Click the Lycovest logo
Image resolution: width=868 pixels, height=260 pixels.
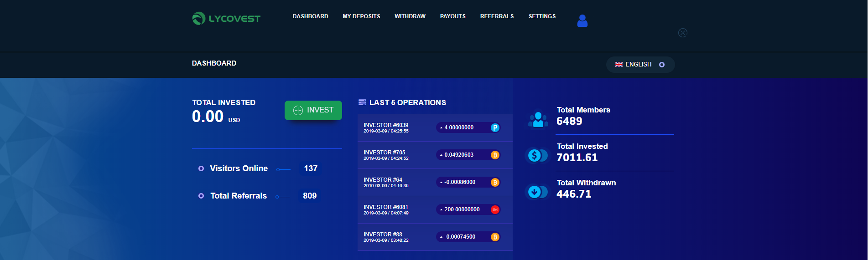click(x=226, y=18)
